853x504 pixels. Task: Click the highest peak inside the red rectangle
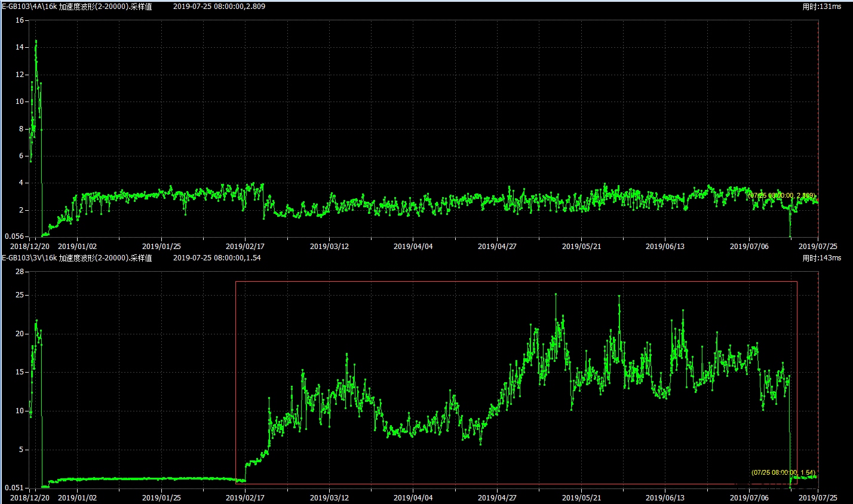click(x=556, y=294)
